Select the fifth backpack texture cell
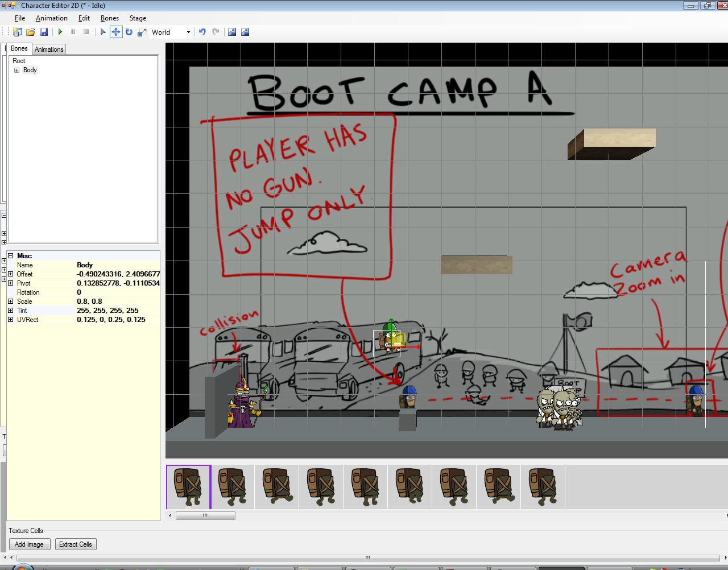Image resolution: width=728 pixels, height=570 pixels. 366,487
